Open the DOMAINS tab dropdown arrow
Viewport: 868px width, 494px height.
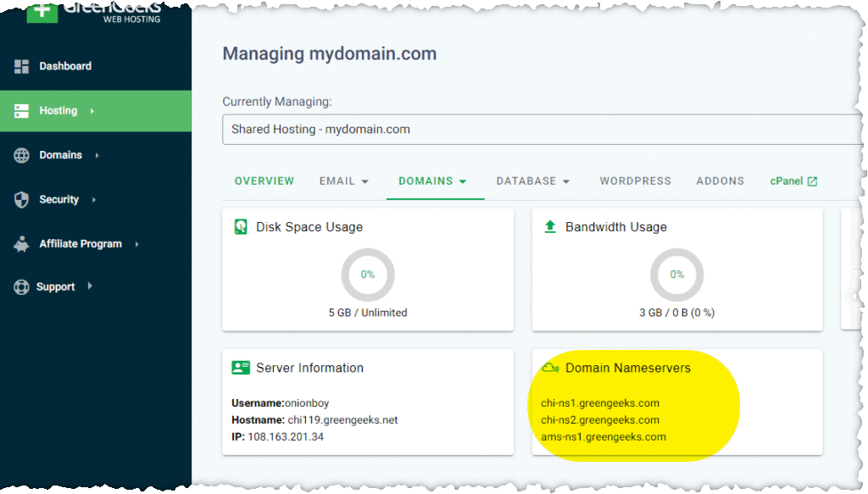(463, 181)
